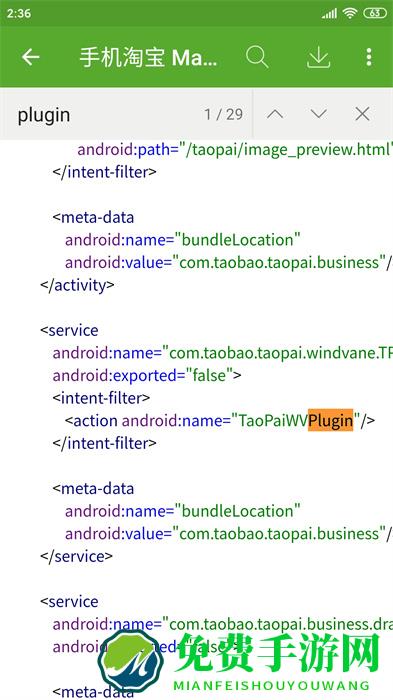Select the android:exported="false" line

[x=147, y=375]
